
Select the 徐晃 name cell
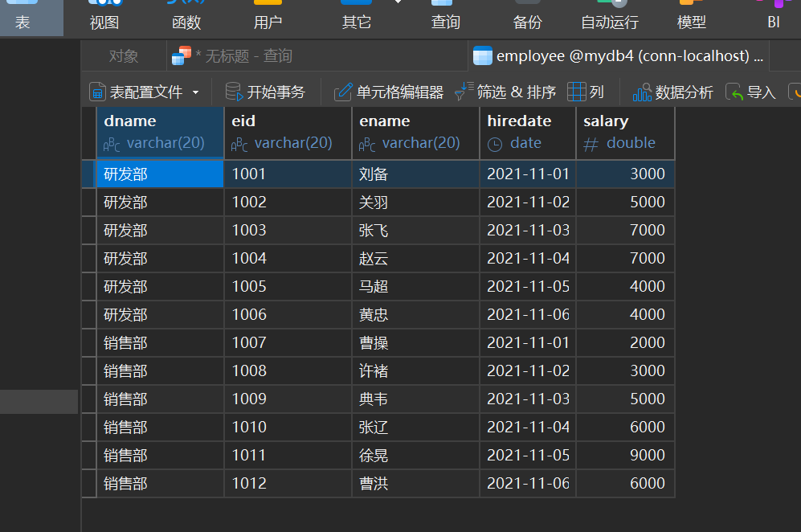pyautogui.click(x=415, y=455)
